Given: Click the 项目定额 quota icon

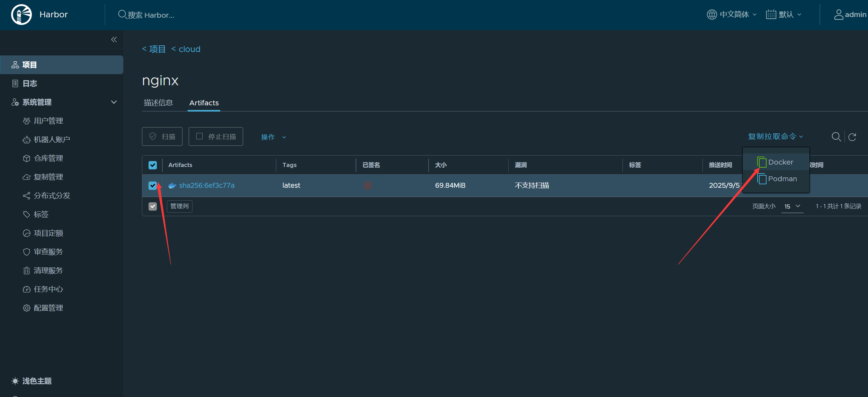Looking at the screenshot, I should coord(27,233).
